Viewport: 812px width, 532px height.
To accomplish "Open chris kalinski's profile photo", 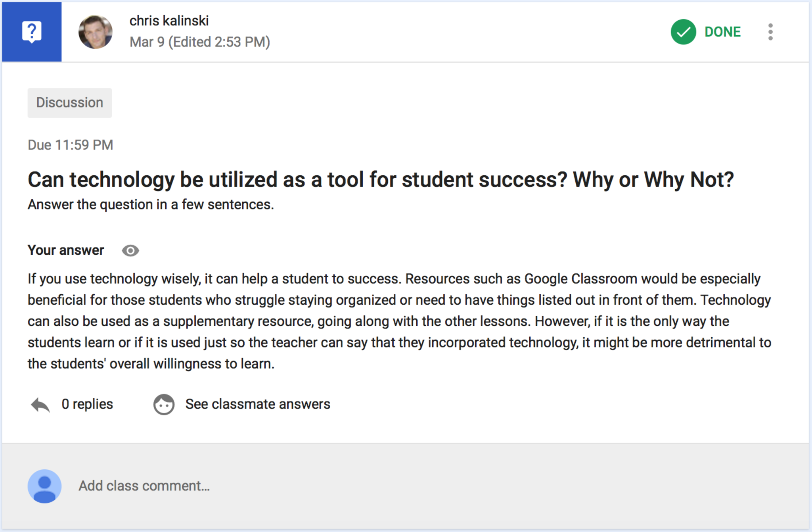I will point(95,32).
